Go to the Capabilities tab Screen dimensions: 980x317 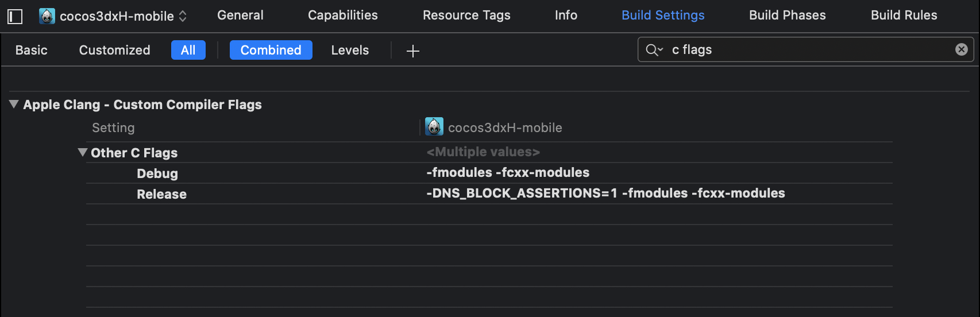pyautogui.click(x=342, y=16)
